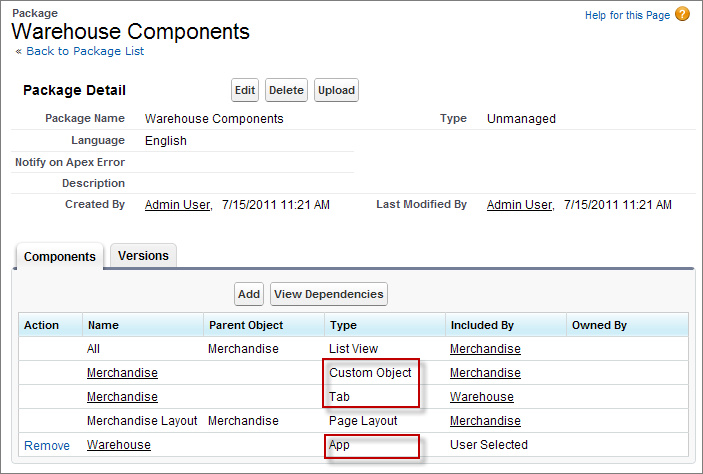Click the 'List View' type cell
The image size is (703, 474).
(x=353, y=349)
